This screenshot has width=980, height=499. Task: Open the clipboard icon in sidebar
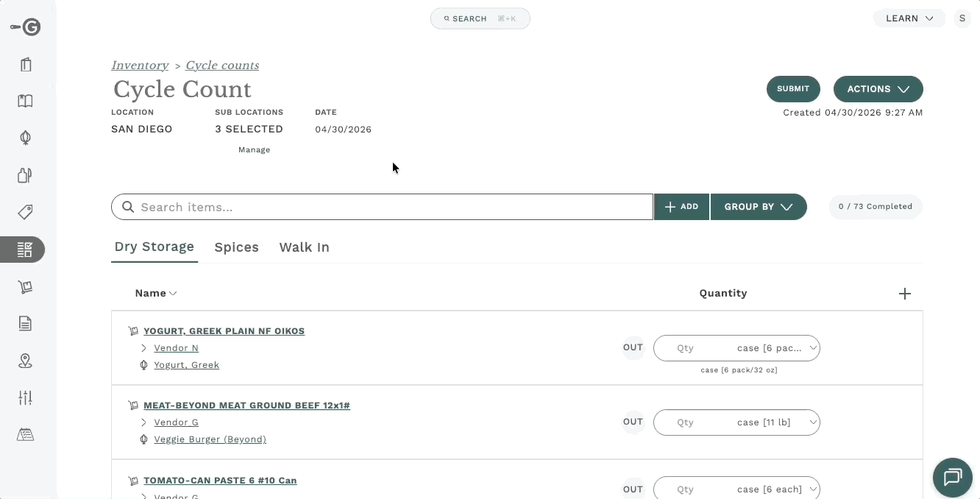coord(26,65)
